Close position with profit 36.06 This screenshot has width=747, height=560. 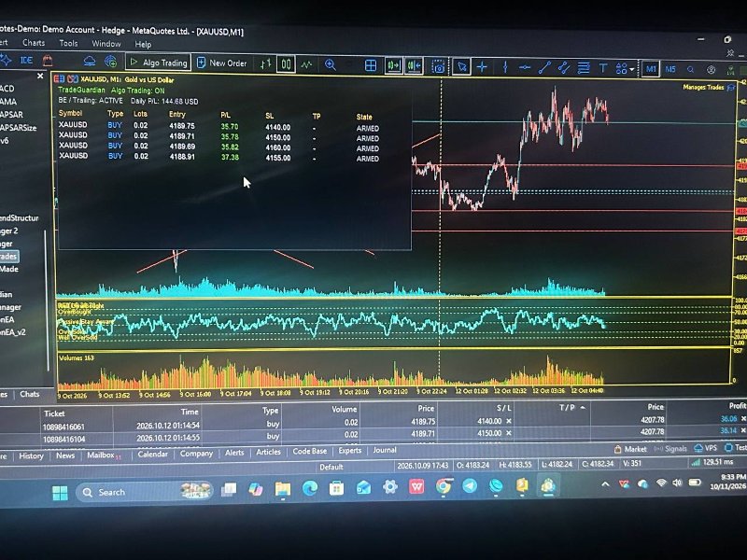point(742,419)
